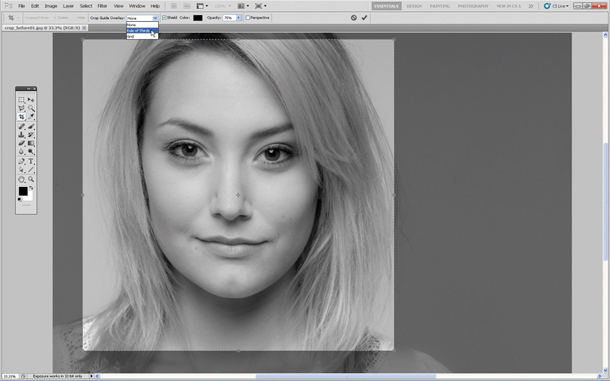This screenshot has width=610, height=381.
Task: Select the Gradient tool
Action: click(31, 143)
